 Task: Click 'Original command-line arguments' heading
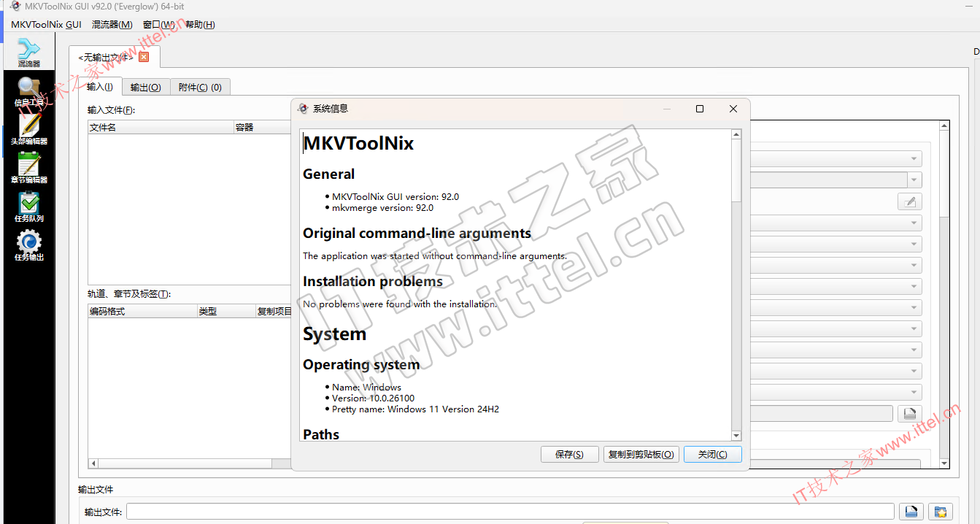click(x=417, y=234)
